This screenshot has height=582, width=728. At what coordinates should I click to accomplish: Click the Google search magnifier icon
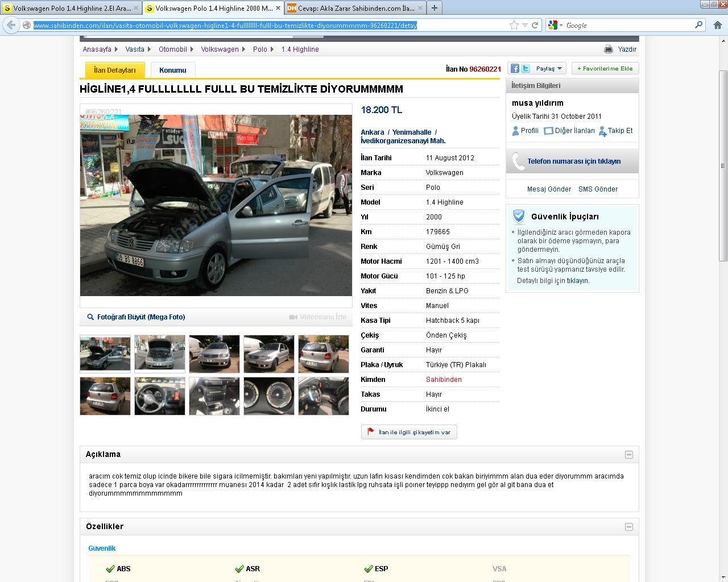coord(698,25)
